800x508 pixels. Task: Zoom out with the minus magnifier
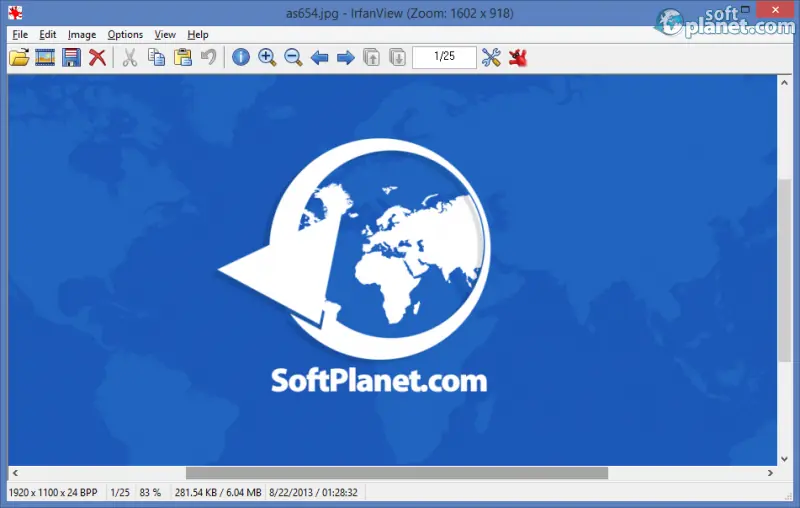[293, 57]
